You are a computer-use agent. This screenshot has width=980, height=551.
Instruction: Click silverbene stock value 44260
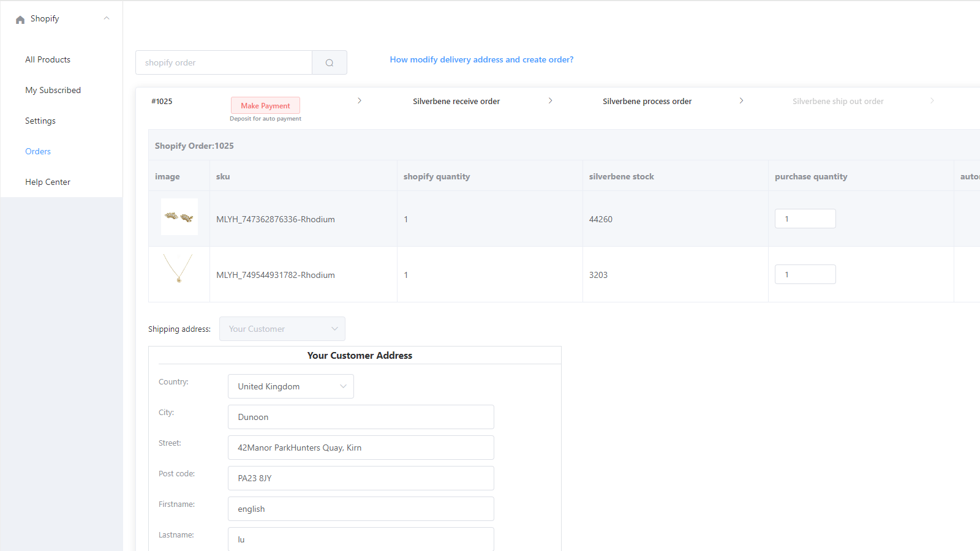click(601, 219)
